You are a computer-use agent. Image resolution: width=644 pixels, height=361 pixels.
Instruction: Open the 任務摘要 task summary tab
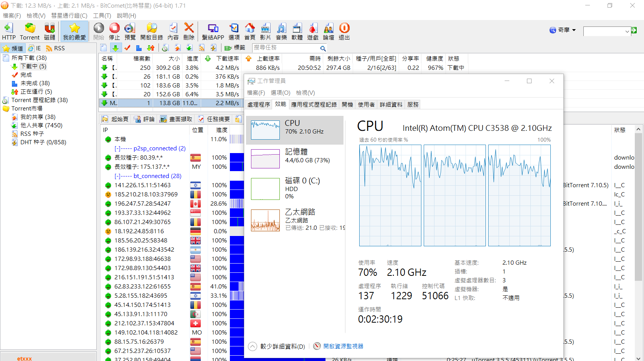(x=214, y=119)
